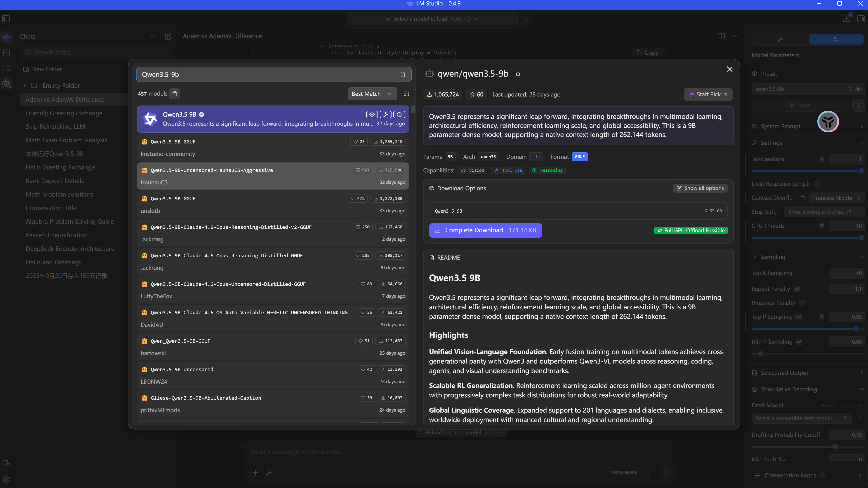Click the Save preset button
The height and width of the screenshot is (488, 868).
[x=800, y=106]
